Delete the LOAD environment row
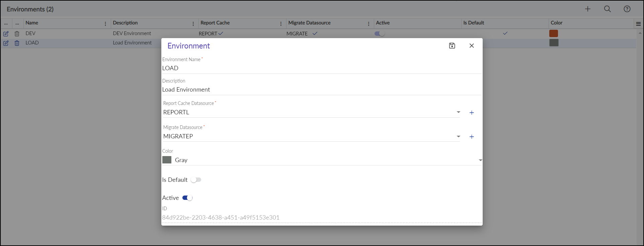The image size is (644, 246). click(17, 43)
